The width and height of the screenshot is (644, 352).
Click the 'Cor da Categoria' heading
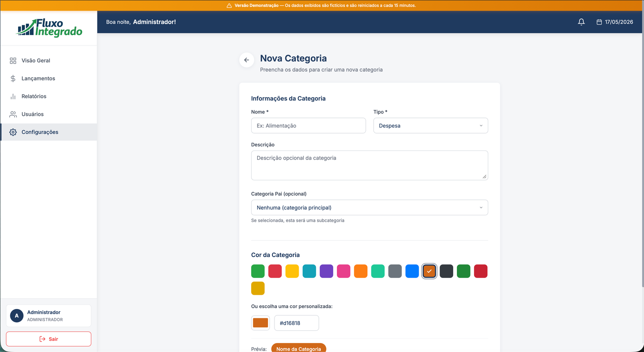[x=275, y=255]
